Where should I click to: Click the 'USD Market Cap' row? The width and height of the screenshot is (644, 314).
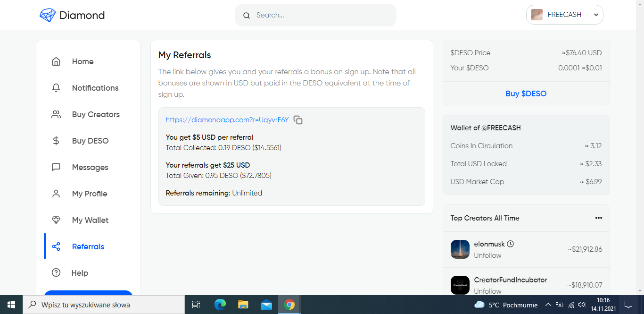(x=526, y=182)
